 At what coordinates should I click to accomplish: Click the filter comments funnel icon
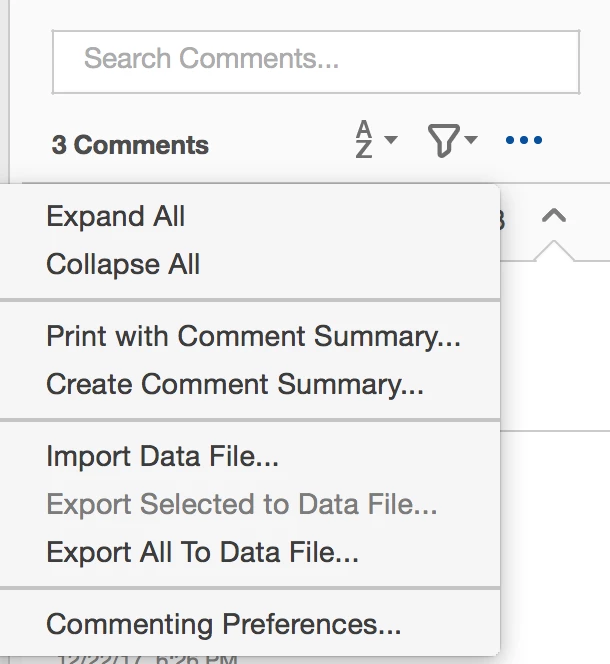443,141
